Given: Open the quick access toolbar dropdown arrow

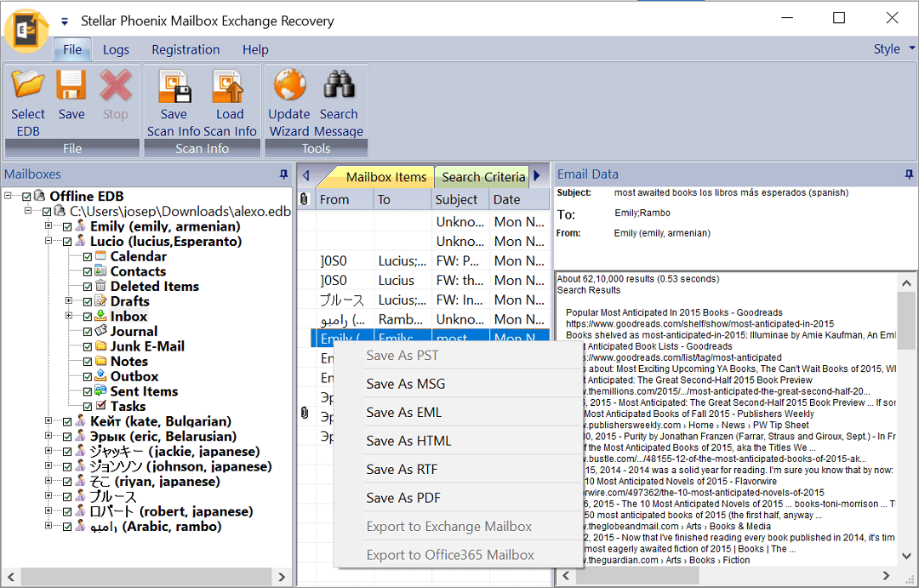Looking at the screenshot, I should point(65,21).
